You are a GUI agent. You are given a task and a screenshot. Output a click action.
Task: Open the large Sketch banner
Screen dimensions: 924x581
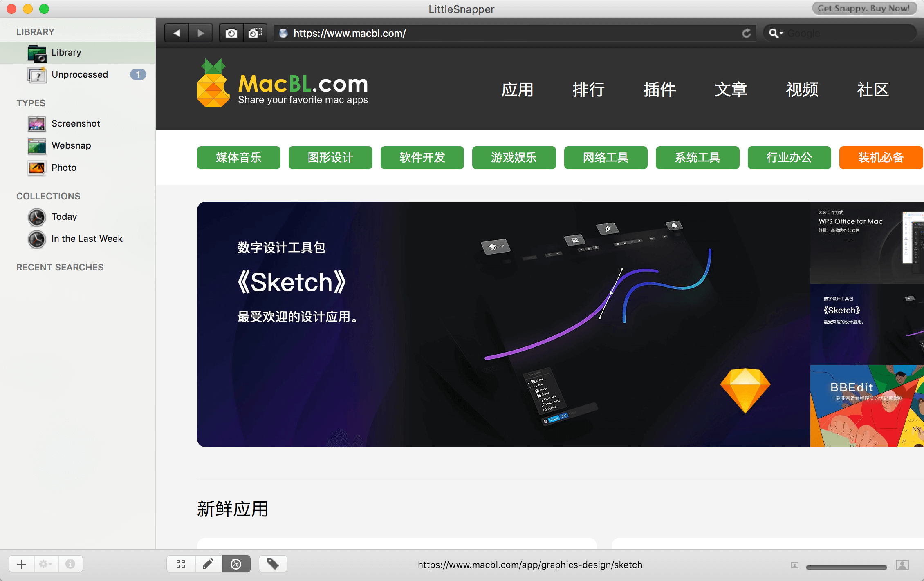[504, 324]
